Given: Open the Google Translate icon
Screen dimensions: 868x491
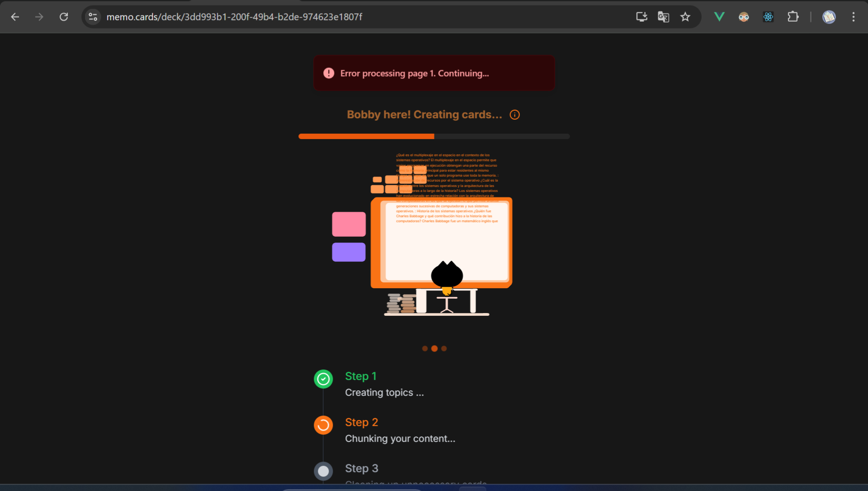Looking at the screenshot, I should [x=663, y=17].
